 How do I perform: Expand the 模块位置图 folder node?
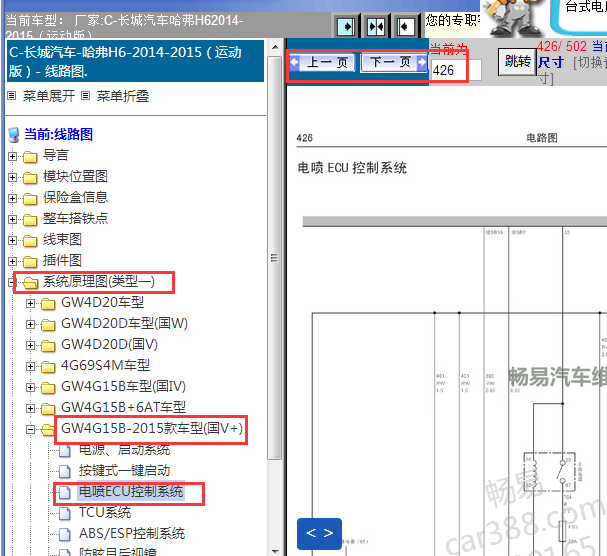point(12,177)
